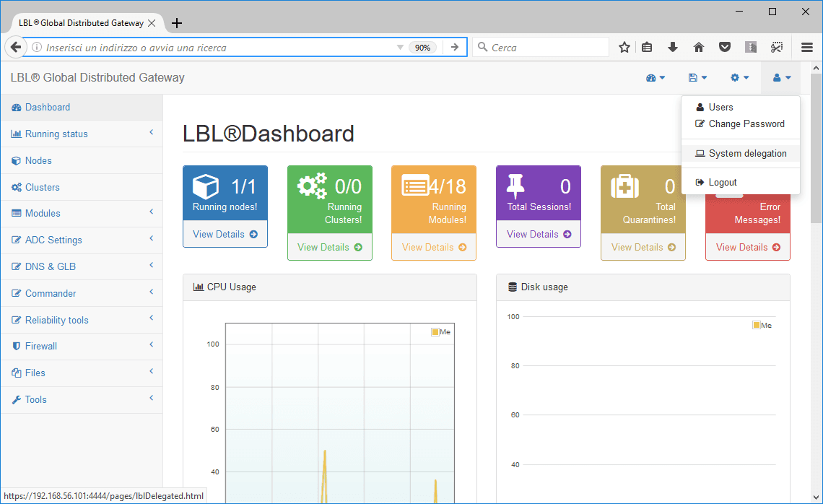The height and width of the screenshot is (504, 823).
Task: Click the Nodes cube icon in sidebar
Action: (x=17, y=160)
